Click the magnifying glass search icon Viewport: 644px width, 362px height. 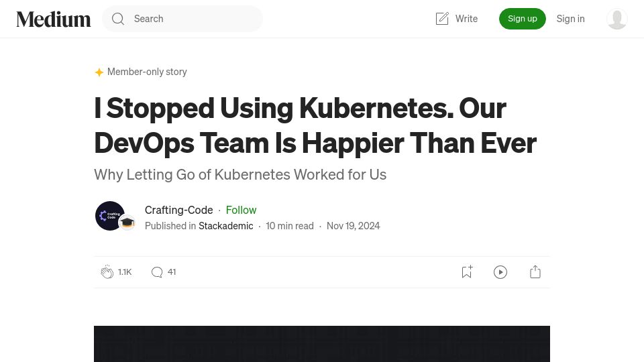118,19
